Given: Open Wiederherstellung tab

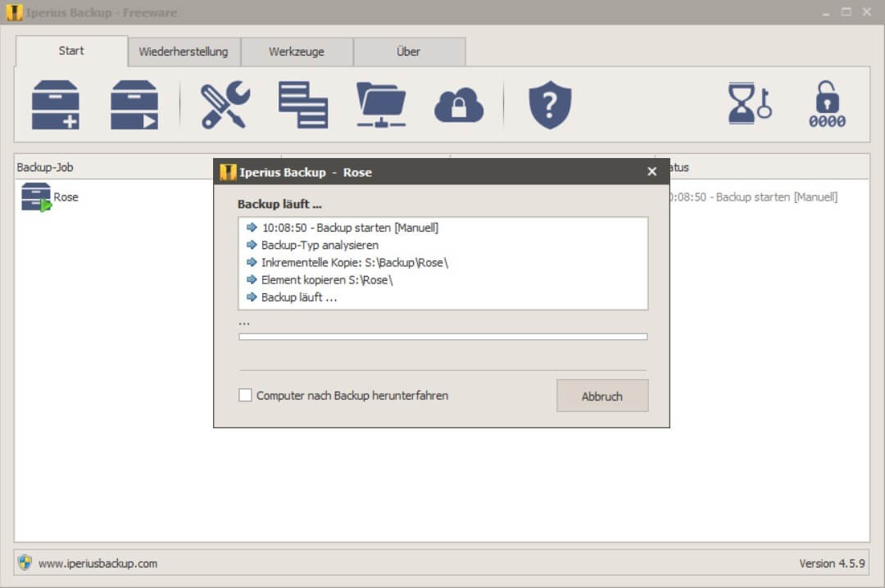Looking at the screenshot, I should pos(184,52).
